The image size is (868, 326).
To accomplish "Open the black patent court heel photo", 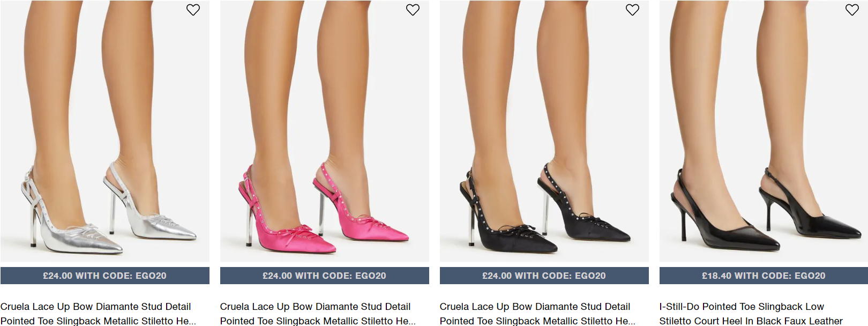I will tap(764, 131).
